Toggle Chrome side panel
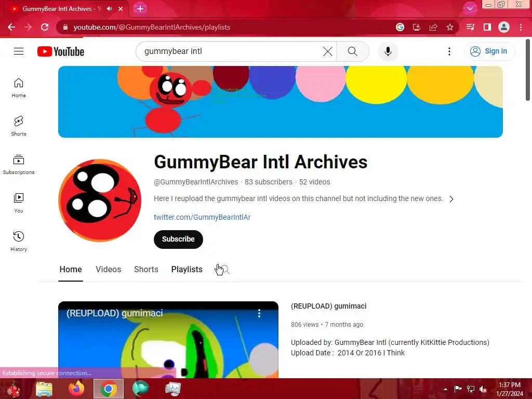The width and height of the screenshot is (532, 399). tap(487, 27)
